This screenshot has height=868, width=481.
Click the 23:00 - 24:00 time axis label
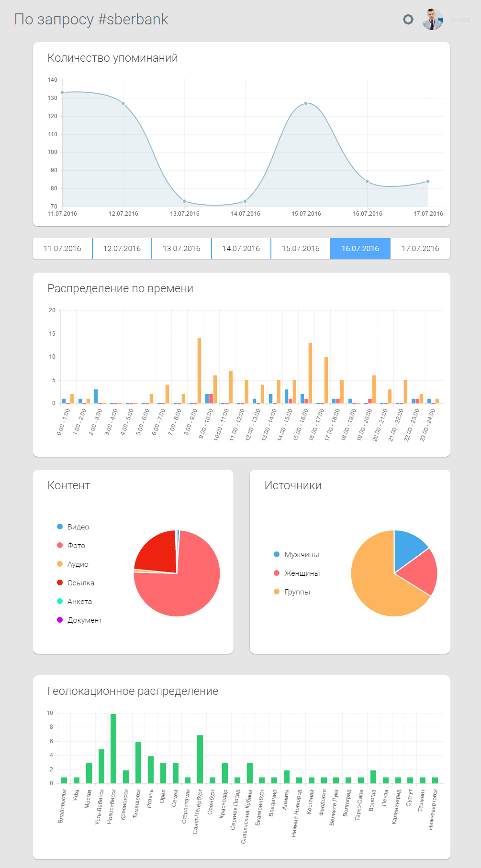[427, 425]
